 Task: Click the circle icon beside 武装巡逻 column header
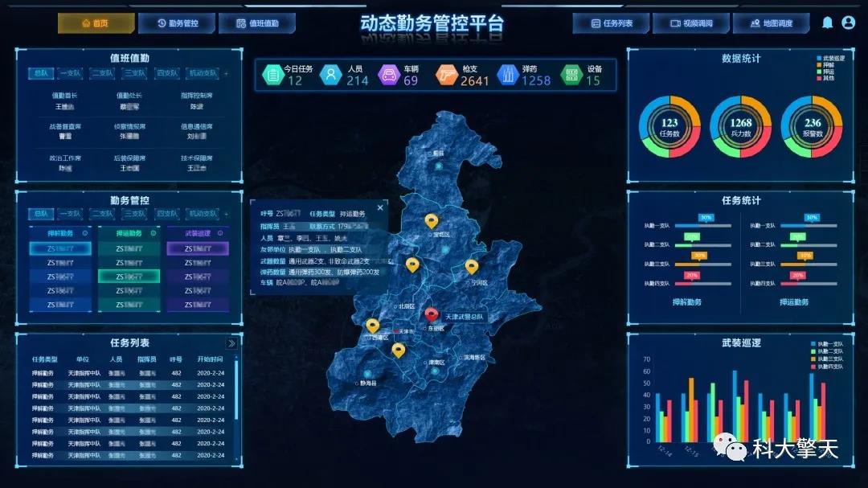coord(220,233)
